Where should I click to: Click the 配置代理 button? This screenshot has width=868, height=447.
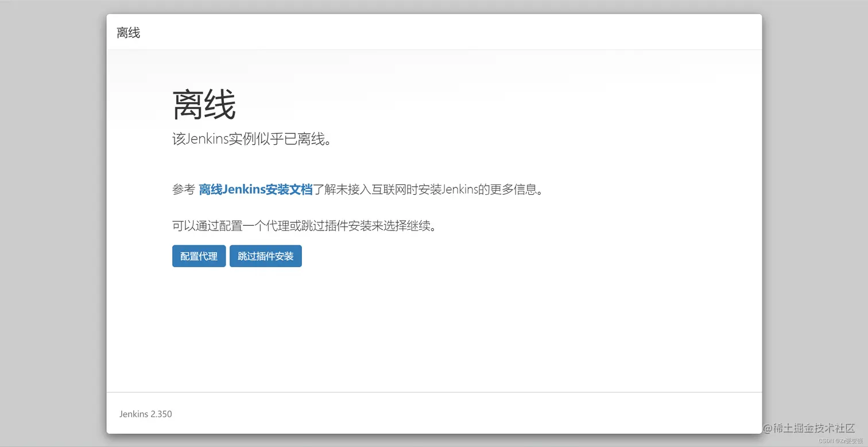click(x=199, y=256)
